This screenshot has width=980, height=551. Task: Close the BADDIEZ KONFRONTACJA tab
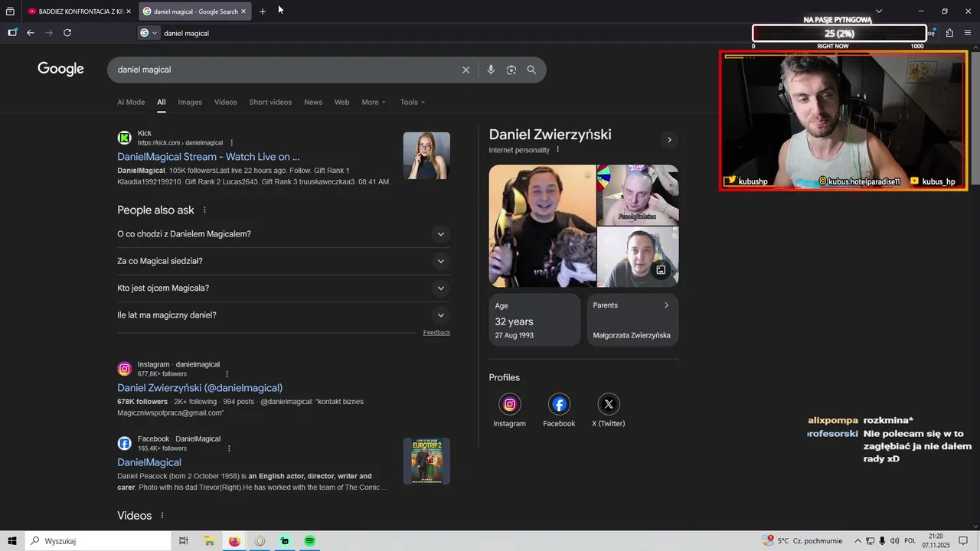[x=129, y=11]
